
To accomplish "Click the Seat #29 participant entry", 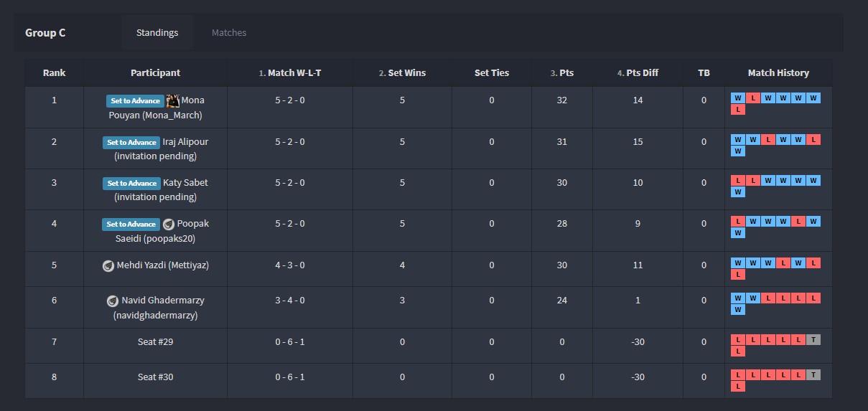I will coord(155,342).
